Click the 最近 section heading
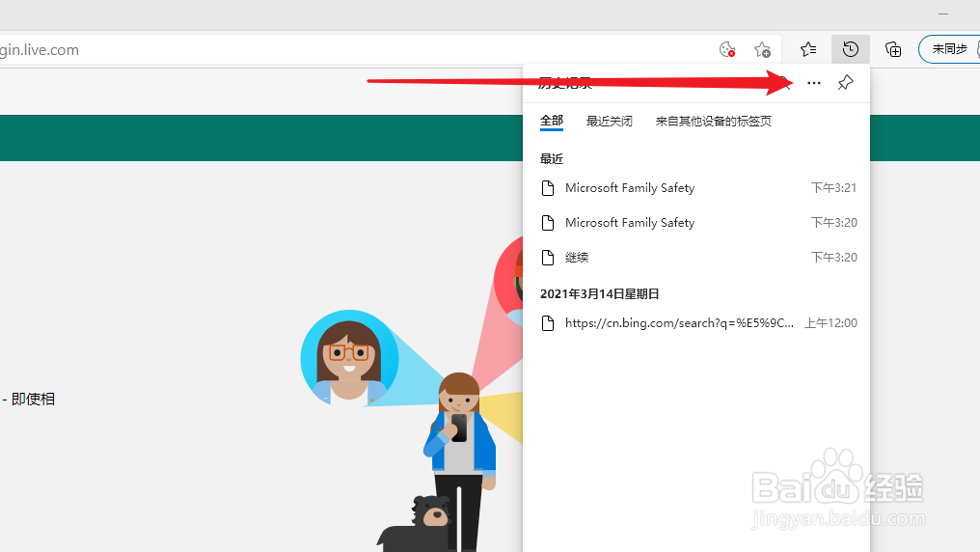This screenshot has height=552, width=980. pos(552,159)
